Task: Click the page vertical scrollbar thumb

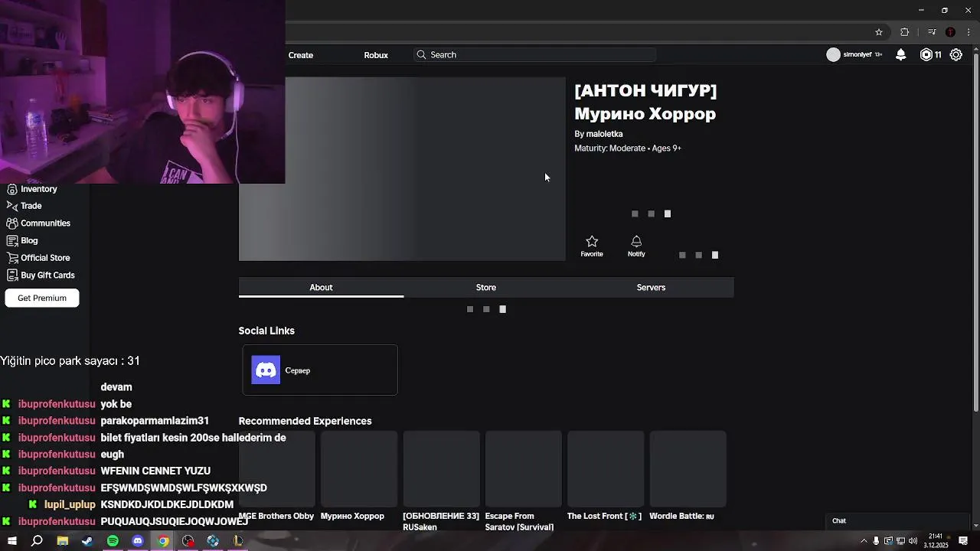Action: (975, 234)
